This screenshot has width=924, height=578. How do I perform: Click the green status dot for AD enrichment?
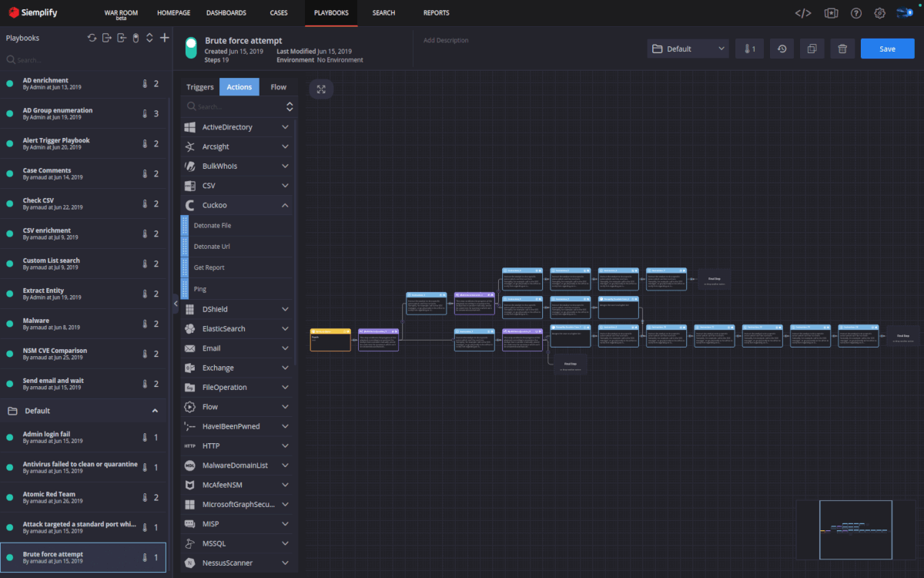coord(10,84)
